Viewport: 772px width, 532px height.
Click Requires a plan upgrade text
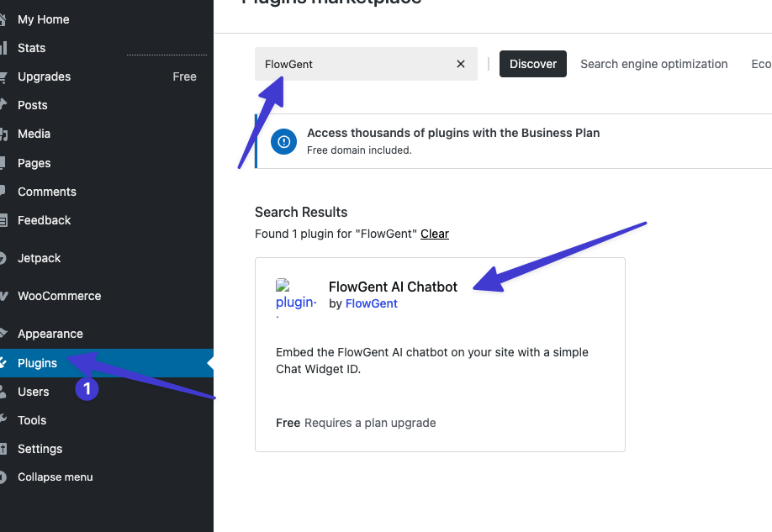[x=370, y=423]
